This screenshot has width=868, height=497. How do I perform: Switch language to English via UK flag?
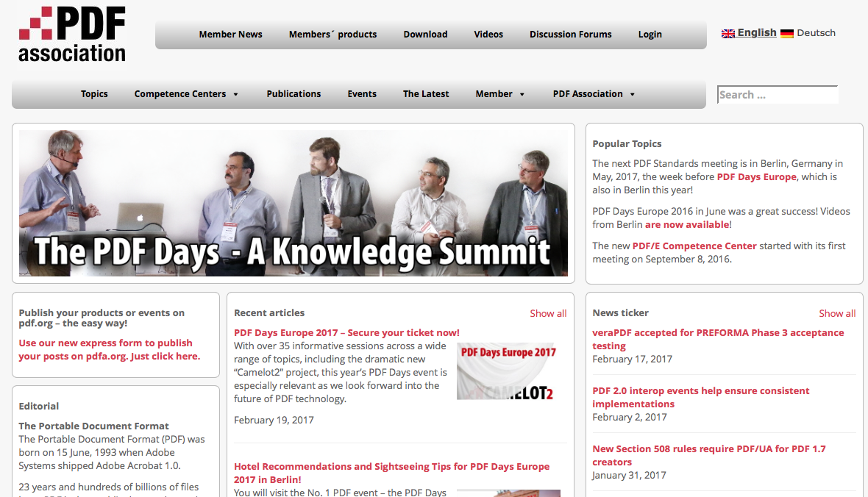(749, 33)
